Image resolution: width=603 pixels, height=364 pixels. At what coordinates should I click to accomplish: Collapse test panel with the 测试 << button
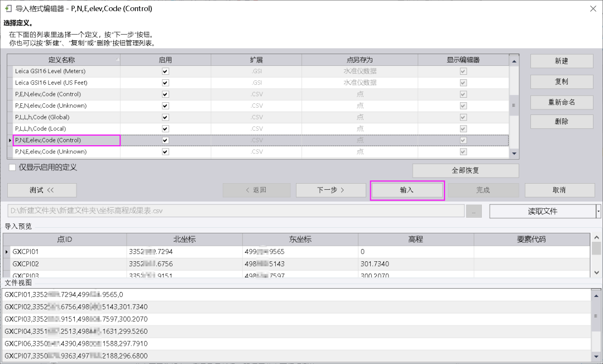[42, 190]
